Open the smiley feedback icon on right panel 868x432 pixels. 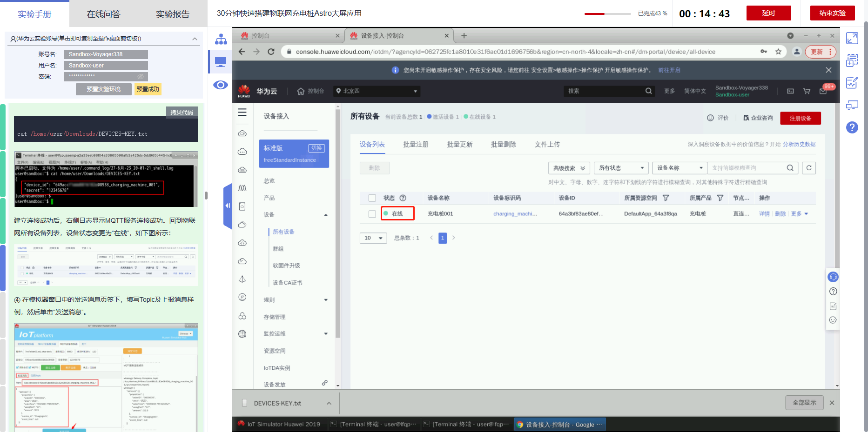[x=833, y=320]
